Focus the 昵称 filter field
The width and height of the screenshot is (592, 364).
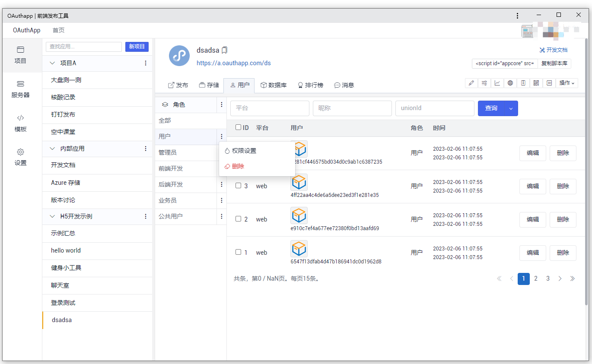[x=352, y=108]
